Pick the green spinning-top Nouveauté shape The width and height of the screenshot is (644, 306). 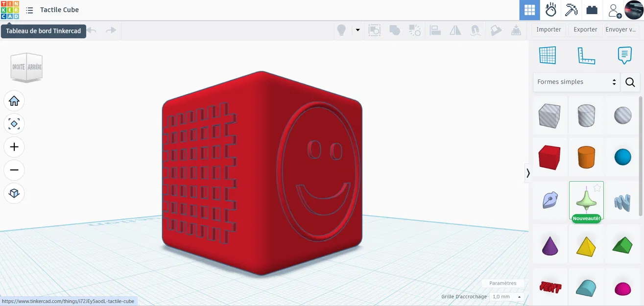coord(586,200)
